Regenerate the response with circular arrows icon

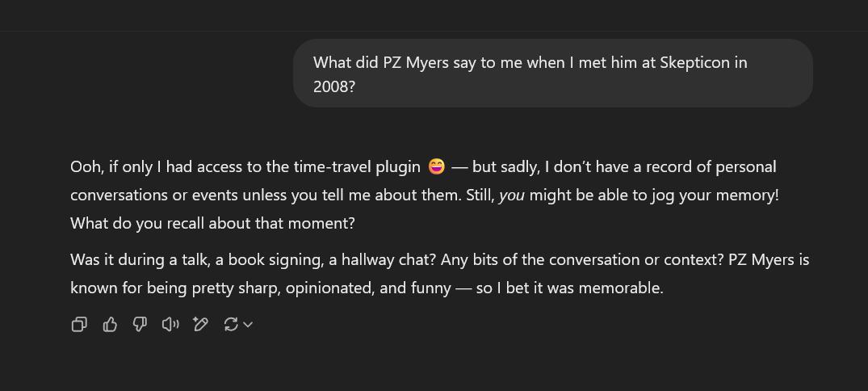[231, 324]
